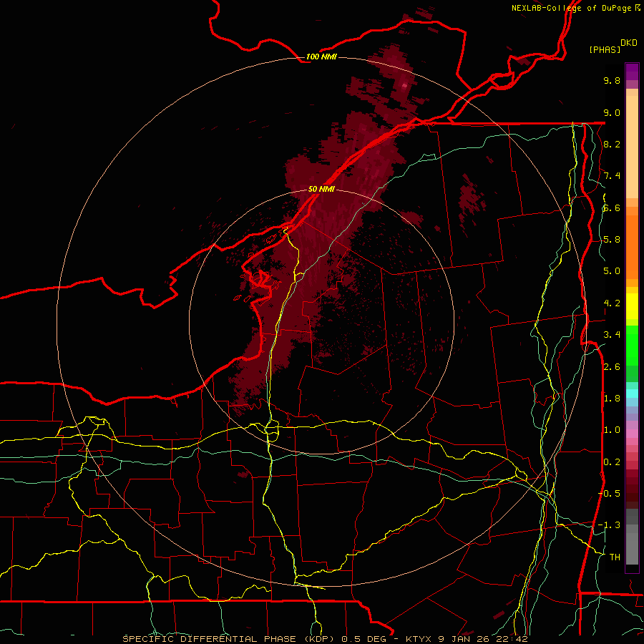The width and height of the screenshot is (644, 644).
Task: Click the 4.2 scale value
Action: 612,303
